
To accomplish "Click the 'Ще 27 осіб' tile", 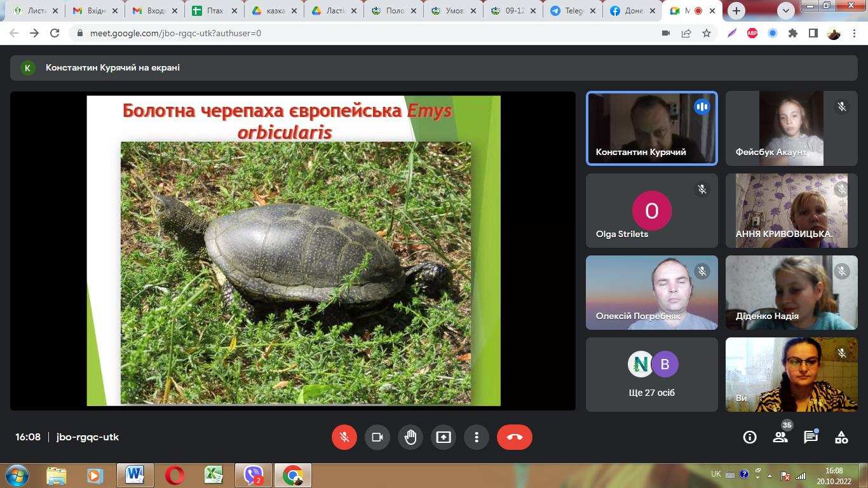I will (x=651, y=375).
